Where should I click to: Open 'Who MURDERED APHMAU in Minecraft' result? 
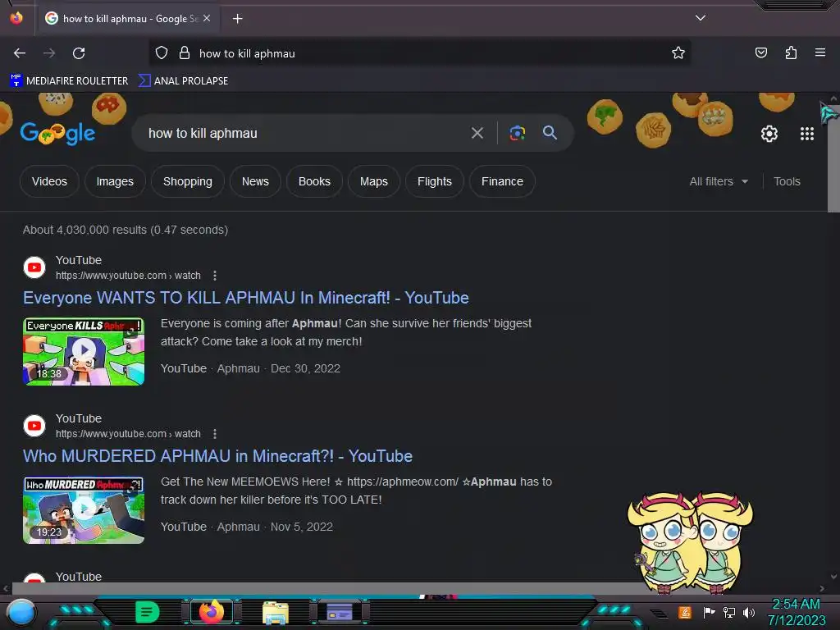pos(217,456)
